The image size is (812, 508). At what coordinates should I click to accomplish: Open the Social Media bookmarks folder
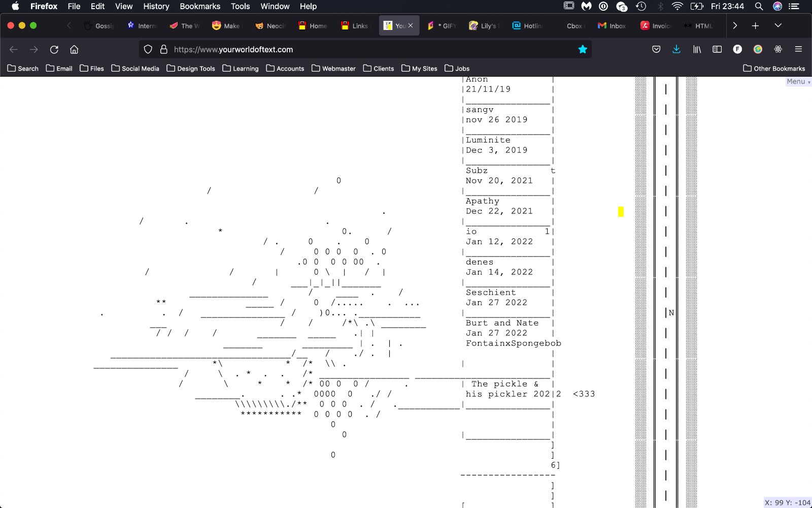pyautogui.click(x=136, y=69)
